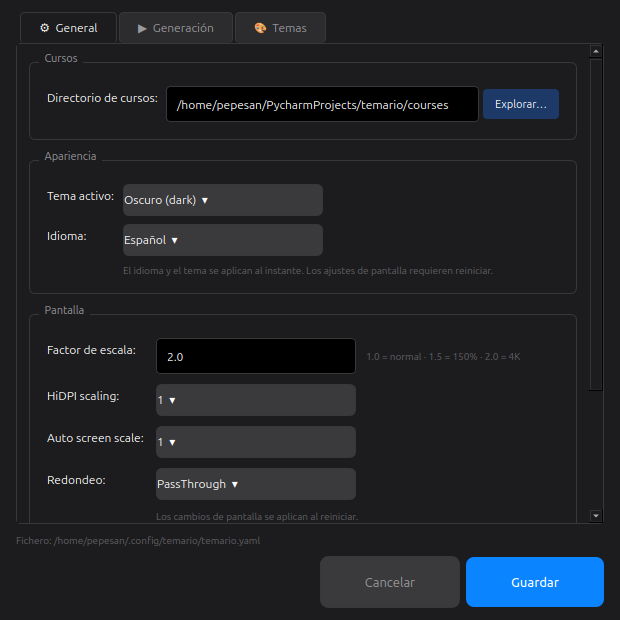Viewport: 620px width, 620px height.
Task: Click the vertical scrollbar thumb
Action: coord(596,225)
